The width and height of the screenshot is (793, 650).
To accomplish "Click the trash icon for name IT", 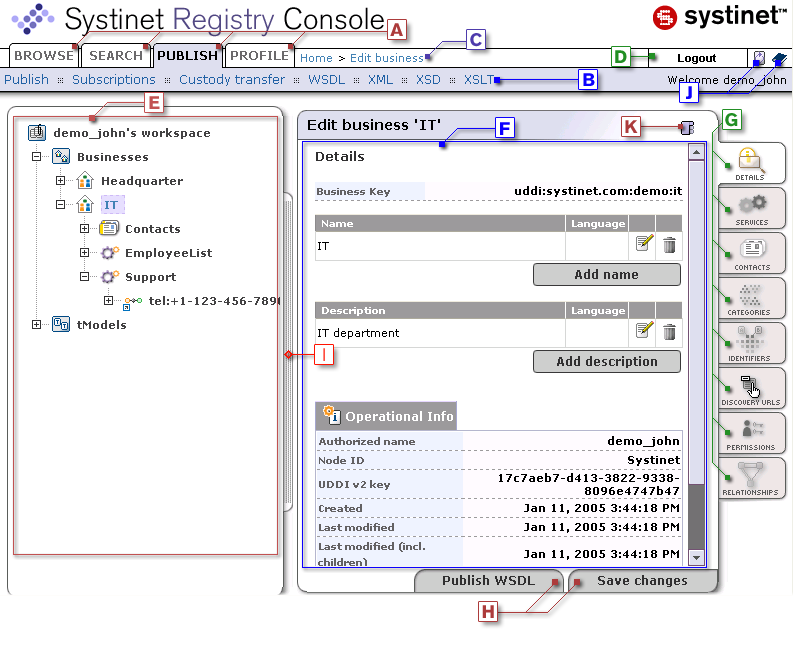I will click(669, 245).
